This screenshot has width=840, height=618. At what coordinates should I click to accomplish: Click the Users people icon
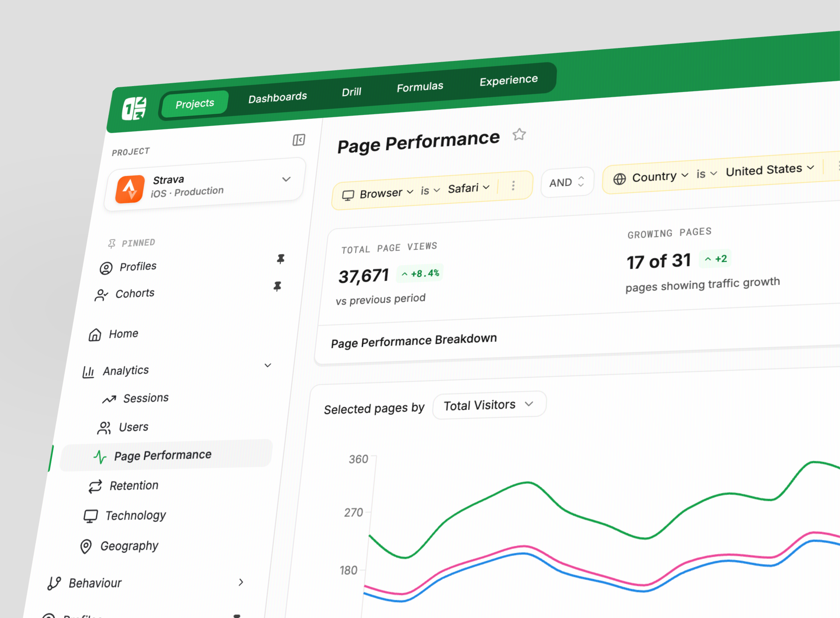point(104,428)
